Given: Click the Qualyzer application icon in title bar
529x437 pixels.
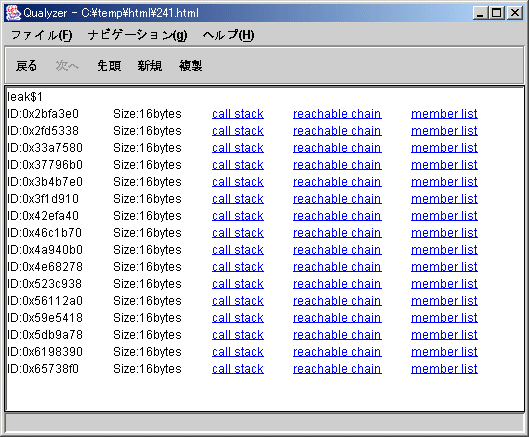Looking at the screenshot, I should tap(13, 13).
